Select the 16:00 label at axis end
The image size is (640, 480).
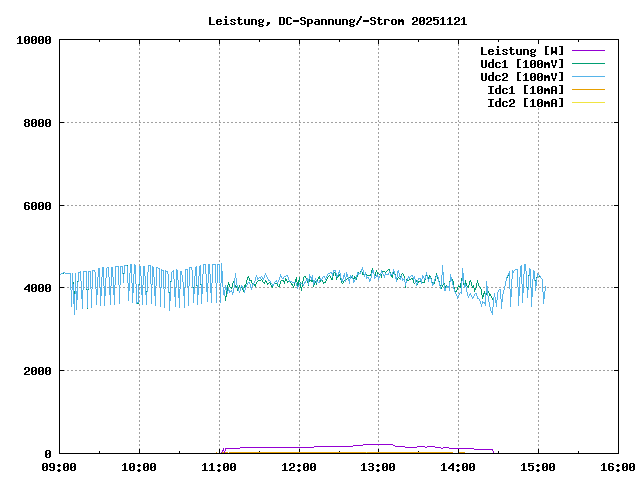click(x=617, y=467)
